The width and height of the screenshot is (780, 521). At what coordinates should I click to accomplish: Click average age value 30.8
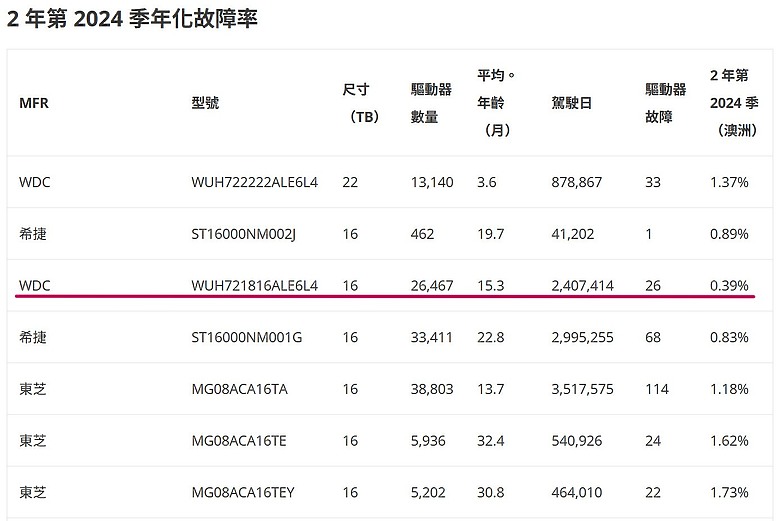490,493
